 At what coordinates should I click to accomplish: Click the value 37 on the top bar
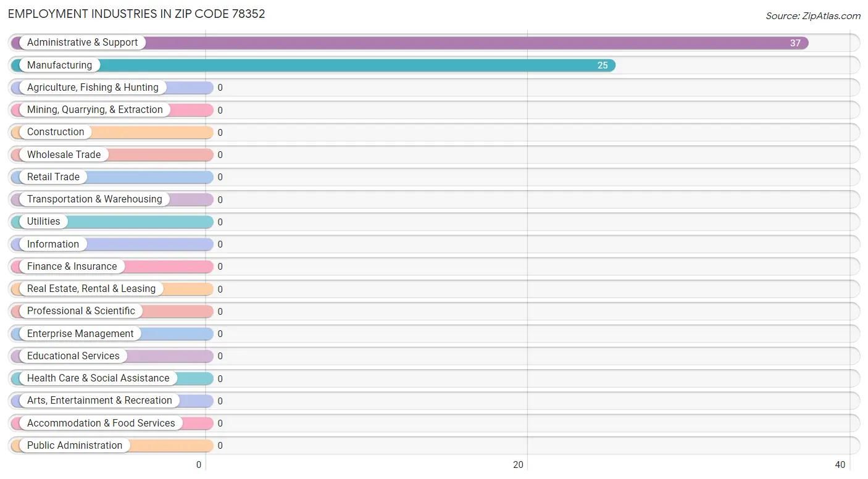795,43
